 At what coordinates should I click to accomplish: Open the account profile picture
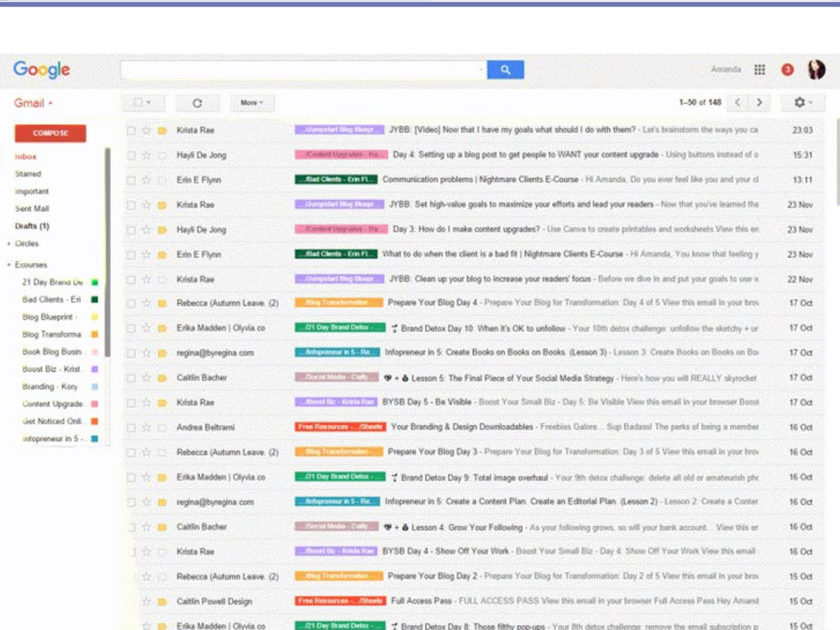816,69
